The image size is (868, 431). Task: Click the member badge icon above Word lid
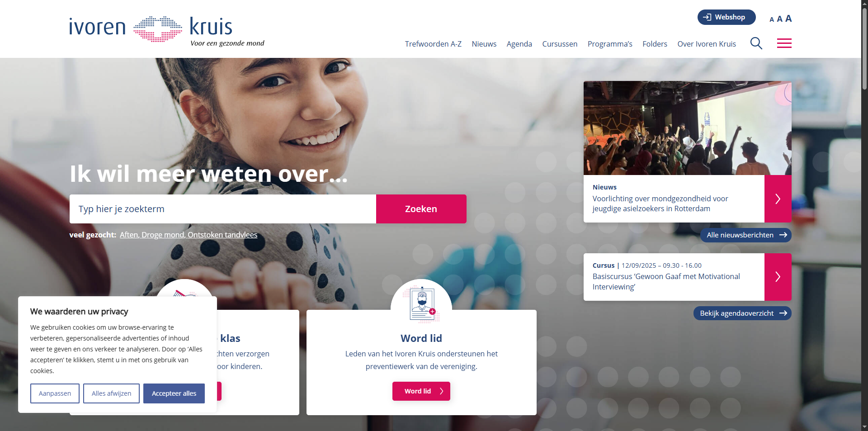[x=421, y=303]
